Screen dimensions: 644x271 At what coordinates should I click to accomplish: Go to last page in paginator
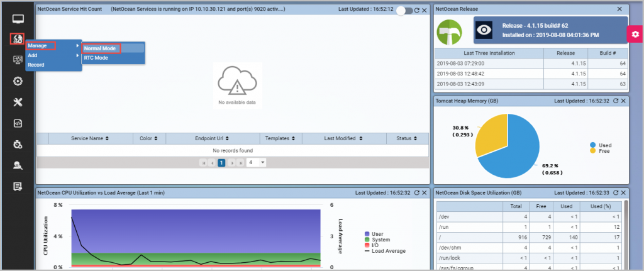pyautogui.click(x=240, y=163)
